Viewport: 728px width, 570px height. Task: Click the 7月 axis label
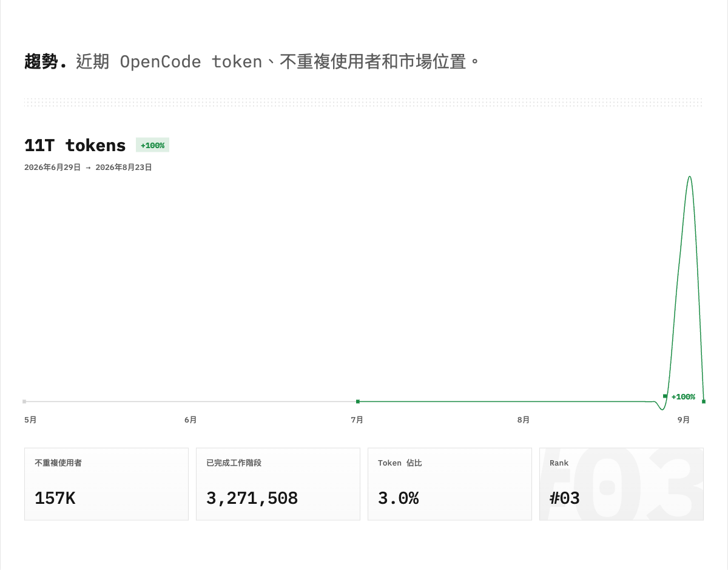[x=357, y=419]
